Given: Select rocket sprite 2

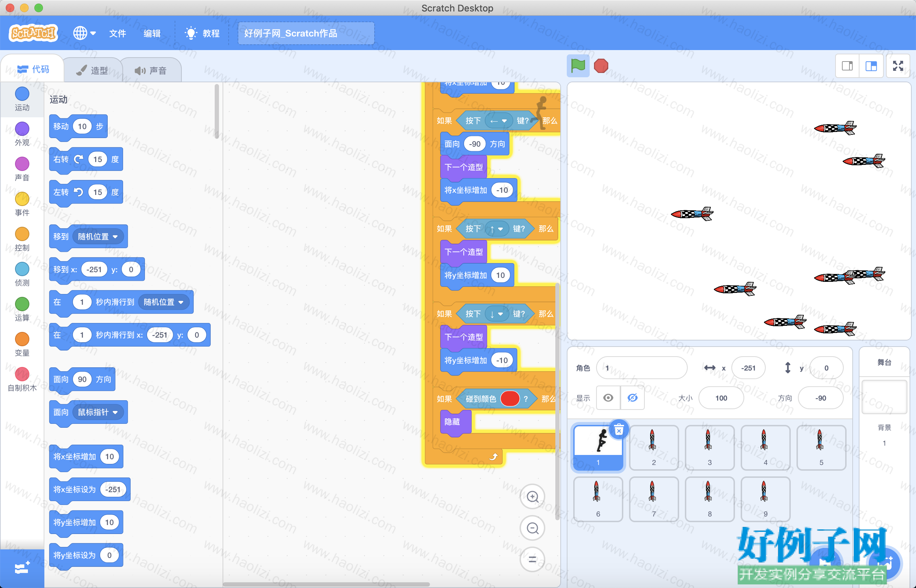Looking at the screenshot, I should 654,448.
